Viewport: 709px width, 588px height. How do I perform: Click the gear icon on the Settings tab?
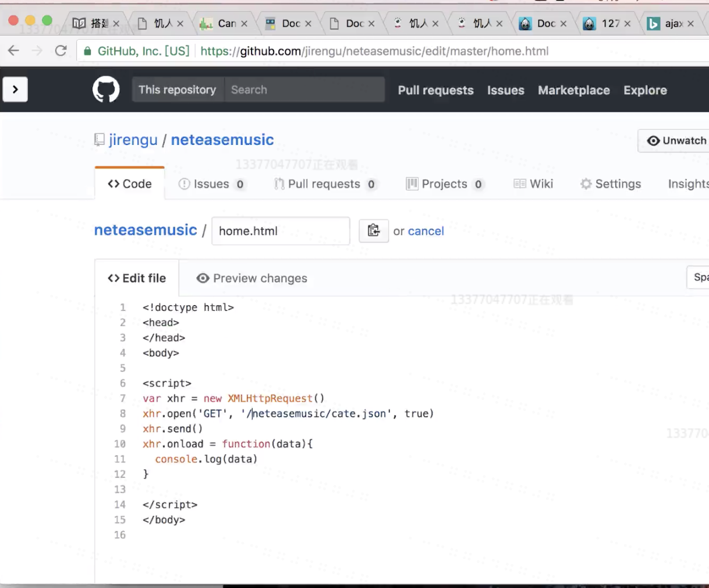tap(586, 183)
